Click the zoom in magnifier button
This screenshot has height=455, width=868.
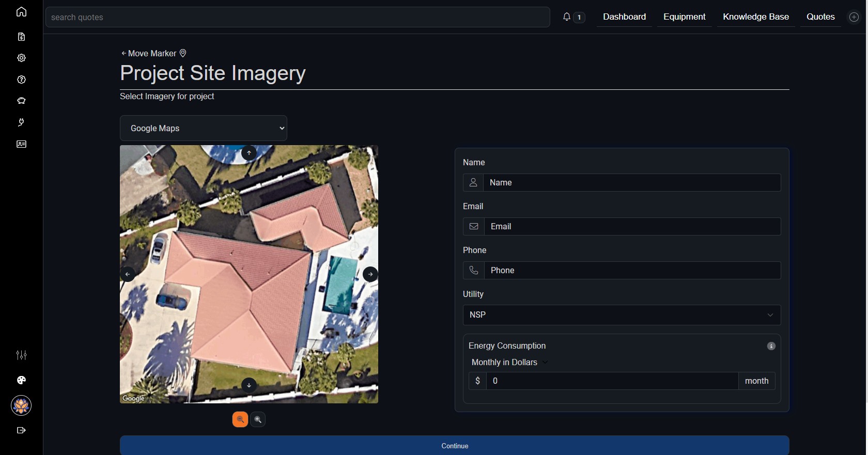[x=258, y=419]
